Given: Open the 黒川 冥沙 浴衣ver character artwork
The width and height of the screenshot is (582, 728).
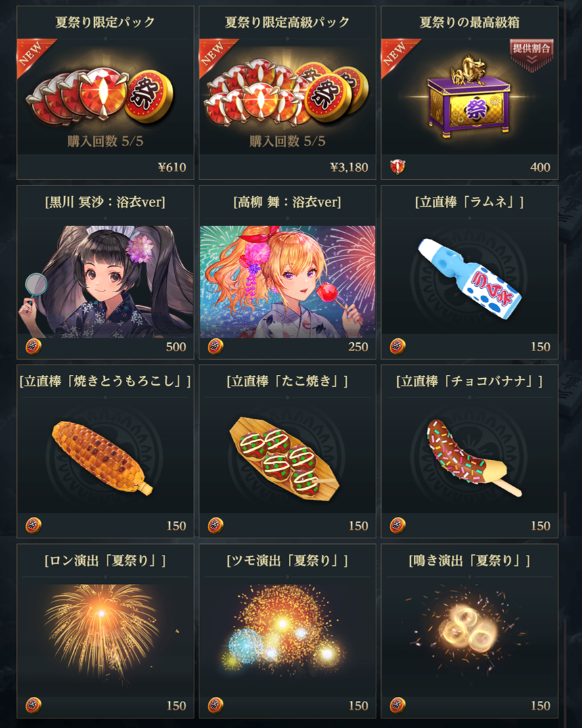Looking at the screenshot, I should point(106,282).
